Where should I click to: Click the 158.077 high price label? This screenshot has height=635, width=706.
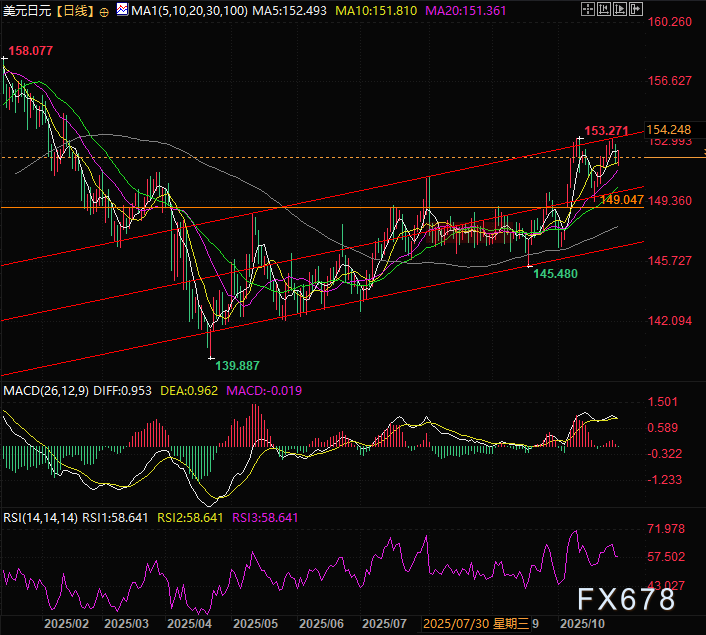pyautogui.click(x=31, y=50)
